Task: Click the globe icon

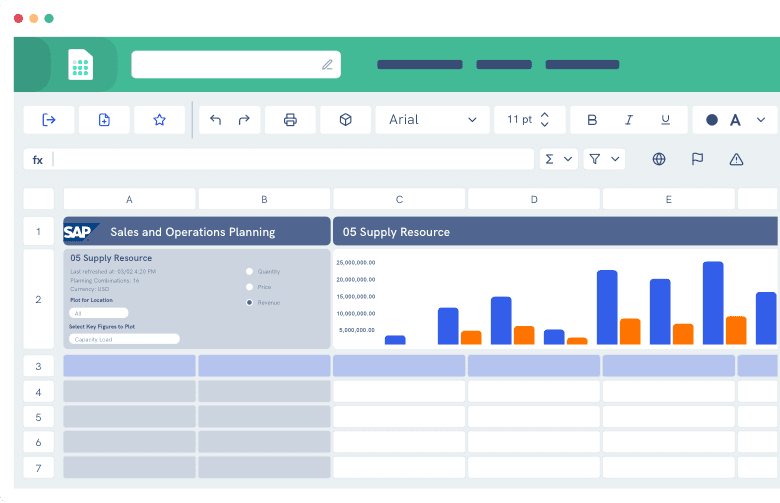Action: 659,159
